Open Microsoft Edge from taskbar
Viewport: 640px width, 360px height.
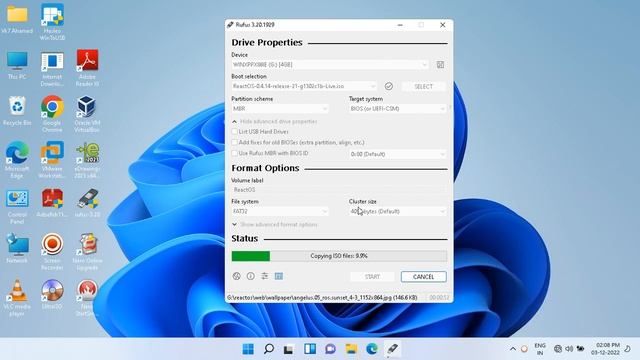pos(371,349)
